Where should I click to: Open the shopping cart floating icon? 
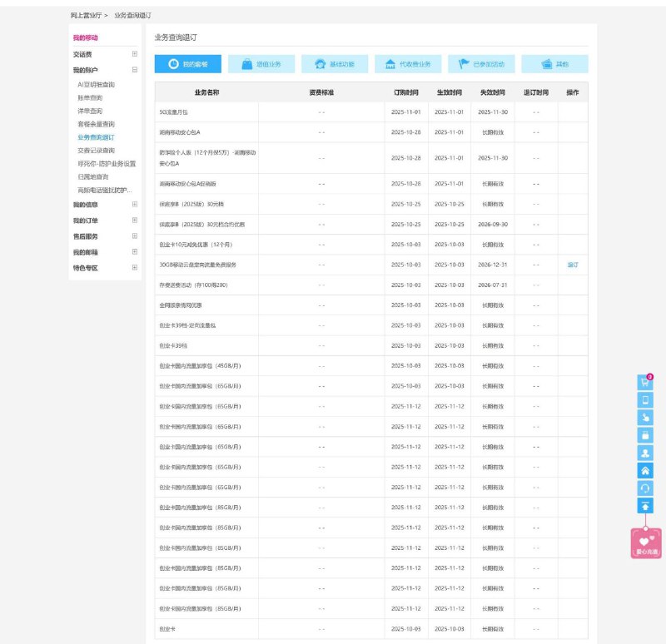[x=644, y=384]
